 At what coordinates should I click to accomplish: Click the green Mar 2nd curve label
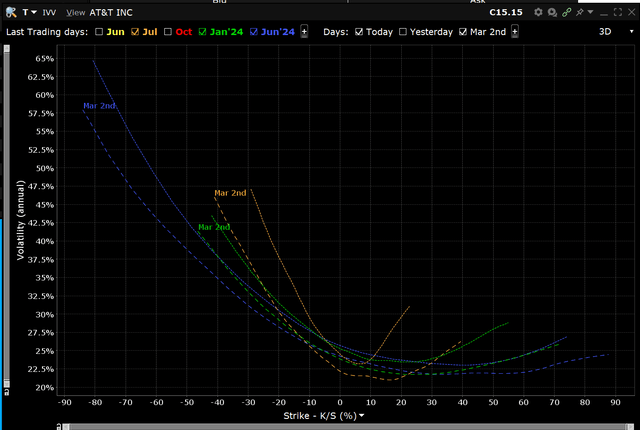[x=214, y=227]
